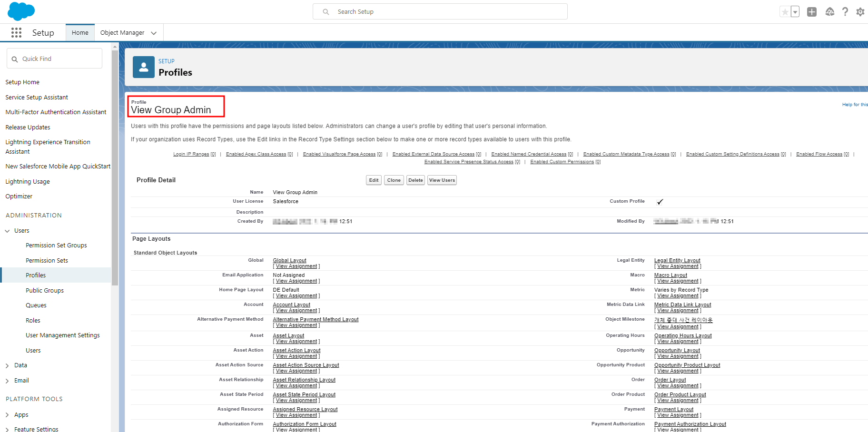Image resolution: width=868 pixels, height=432 pixels.
Task: Open Optimizer in sidebar
Action: click(x=19, y=196)
